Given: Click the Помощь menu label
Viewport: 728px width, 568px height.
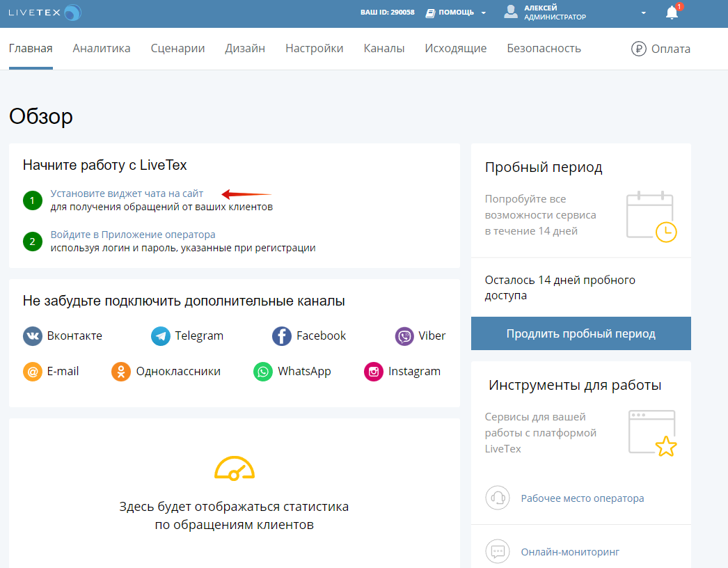Looking at the screenshot, I should point(457,13).
